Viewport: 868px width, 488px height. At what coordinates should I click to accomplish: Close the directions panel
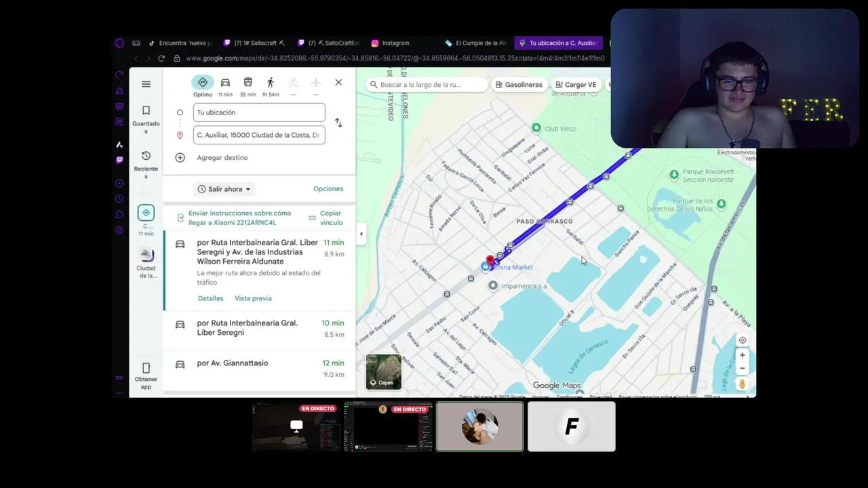338,82
